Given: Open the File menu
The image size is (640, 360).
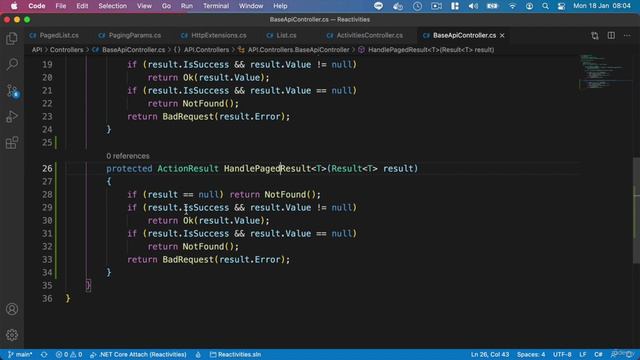Looking at the screenshot, I should (61, 6).
